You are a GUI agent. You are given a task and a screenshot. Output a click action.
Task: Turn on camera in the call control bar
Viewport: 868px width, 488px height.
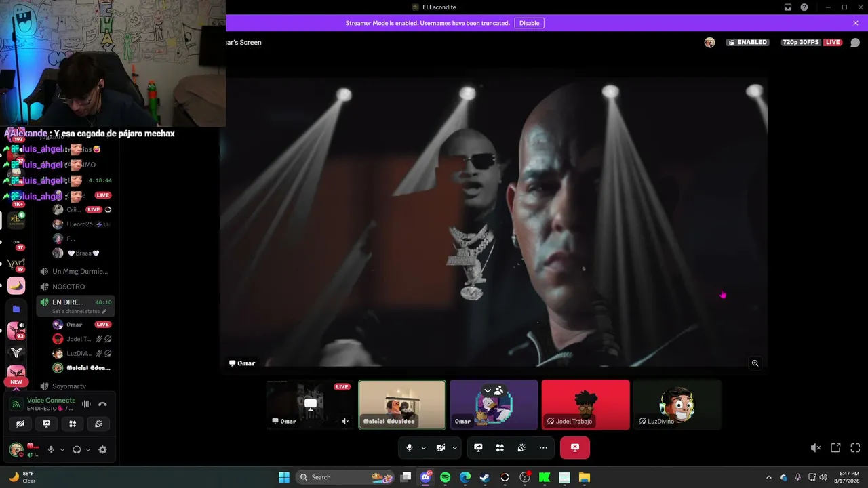441,448
